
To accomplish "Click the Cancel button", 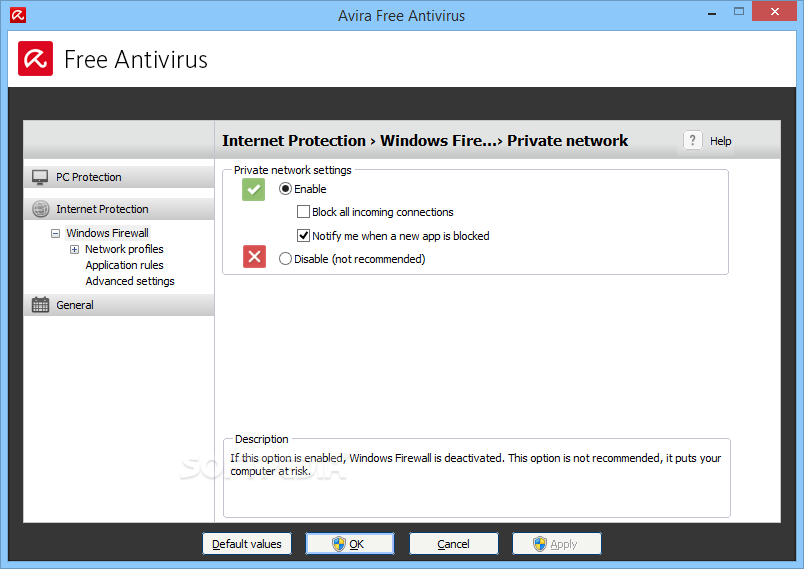I will [453, 544].
